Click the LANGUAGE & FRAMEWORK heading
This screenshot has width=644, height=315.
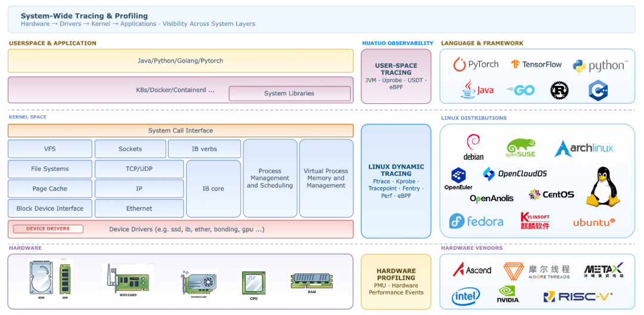(482, 43)
